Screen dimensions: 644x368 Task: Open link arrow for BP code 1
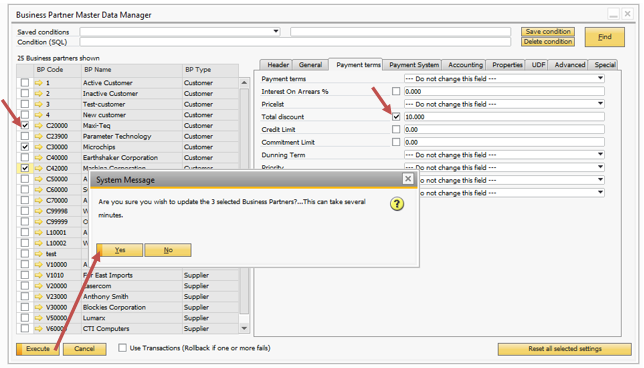pos(39,83)
